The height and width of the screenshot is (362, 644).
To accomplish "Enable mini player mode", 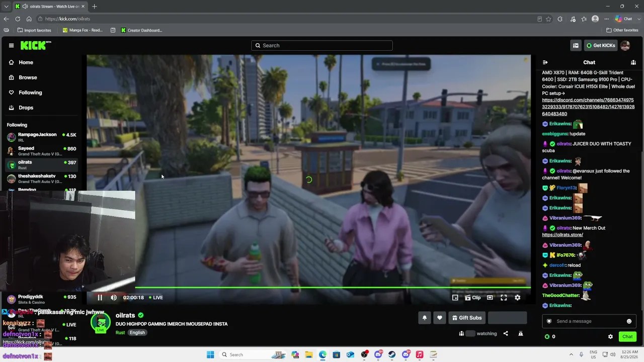I will pyautogui.click(x=455, y=298).
